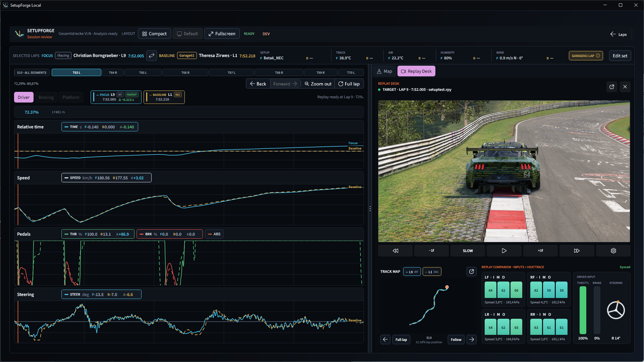Jump to replay start with rewind button
Screen dimensions: 644x362
tap(395, 251)
